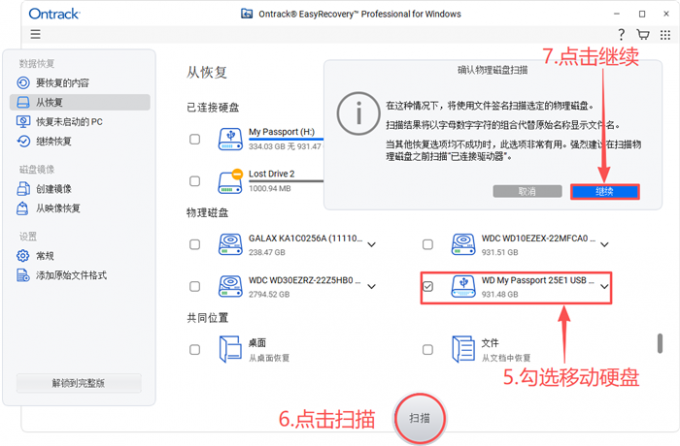
Task: Click the WDC WD10EZEX hard disk icon
Action: [463, 244]
